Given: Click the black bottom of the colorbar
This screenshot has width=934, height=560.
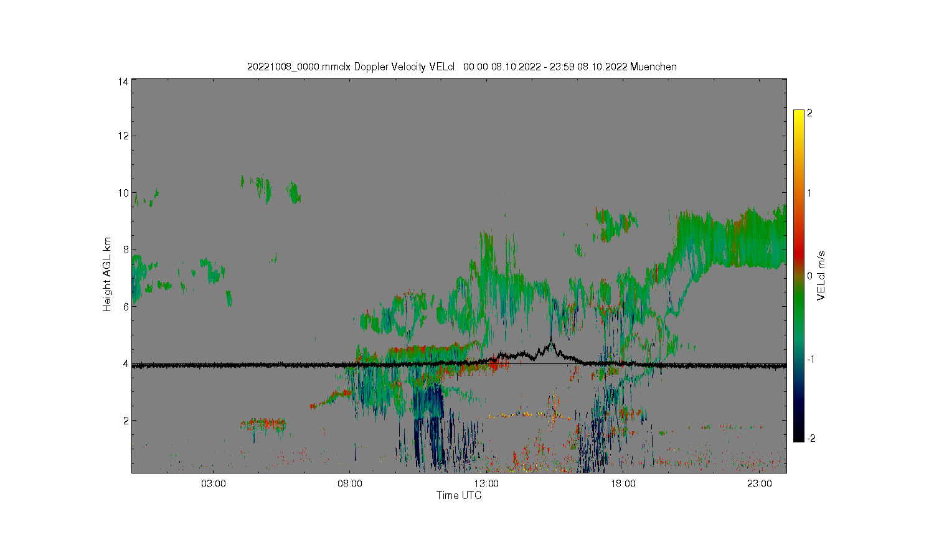Looking at the screenshot, I should (799, 438).
